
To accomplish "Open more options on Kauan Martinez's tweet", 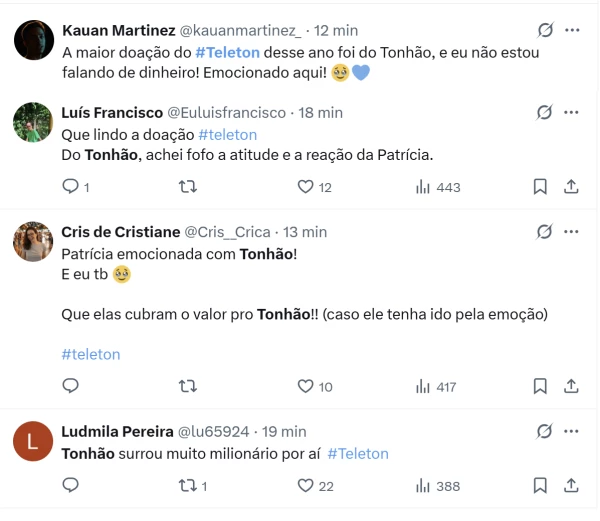I will click(x=572, y=30).
